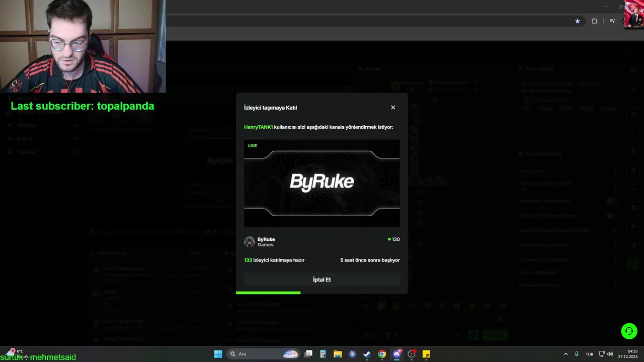Close the İzleyici taşımaya Katıl dialog

coord(393,108)
